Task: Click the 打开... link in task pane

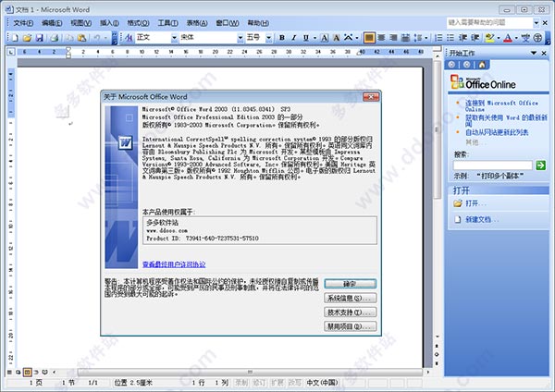Action: tap(475, 203)
